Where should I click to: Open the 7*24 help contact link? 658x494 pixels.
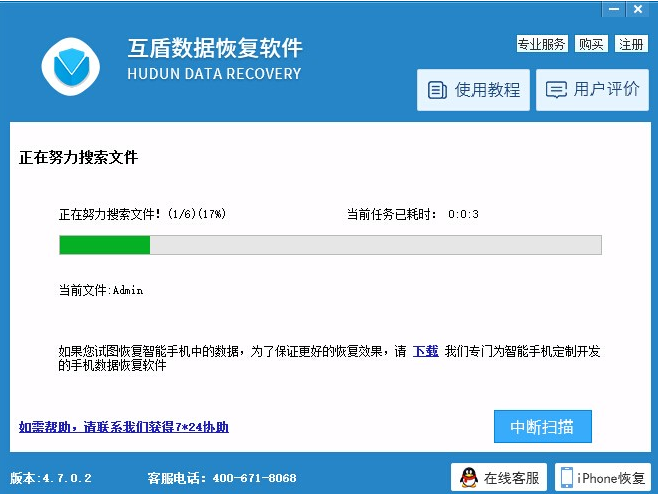[124, 427]
